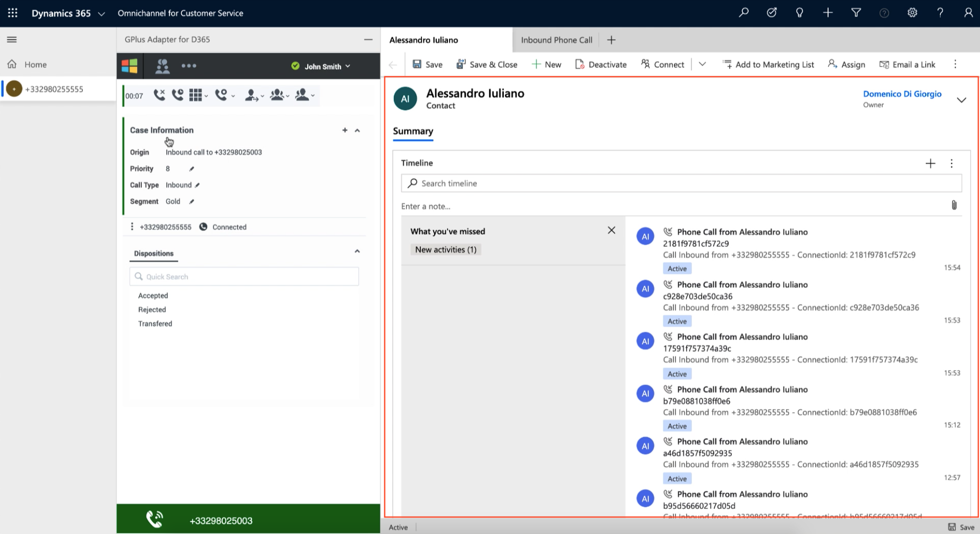The width and height of the screenshot is (980, 534).
Task: Edit Priority value with pencil icon
Action: [192, 169]
